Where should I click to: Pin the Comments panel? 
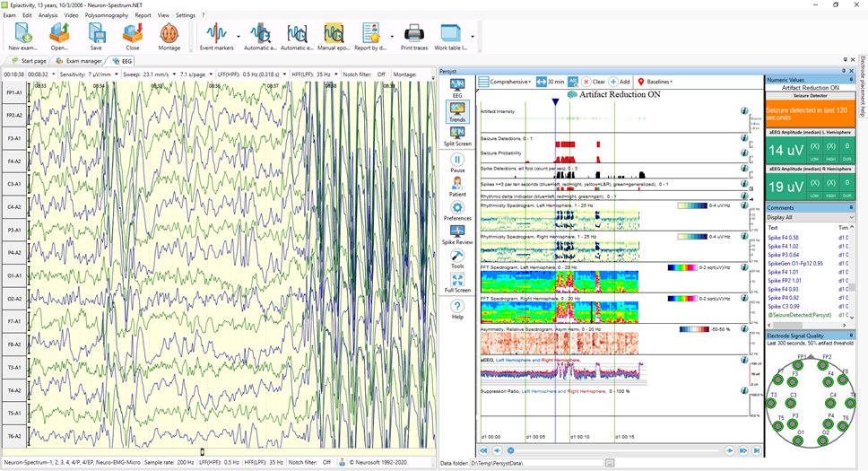[851, 208]
